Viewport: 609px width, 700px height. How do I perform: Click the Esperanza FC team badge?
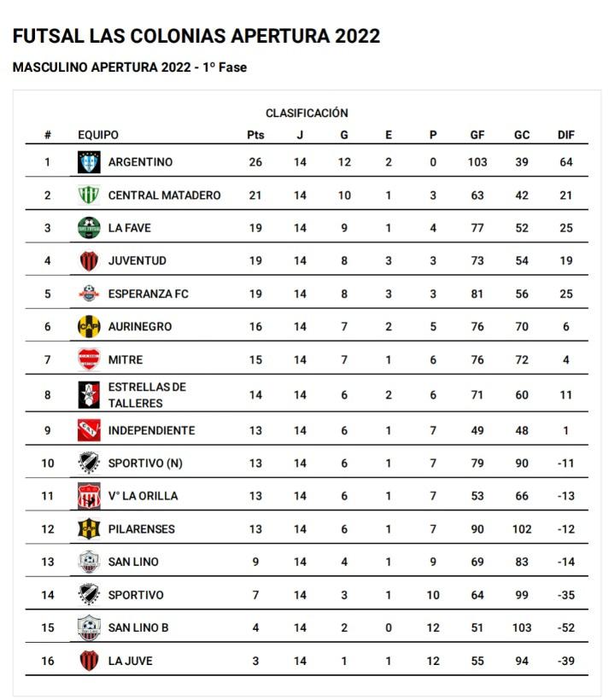pyautogui.click(x=89, y=294)
